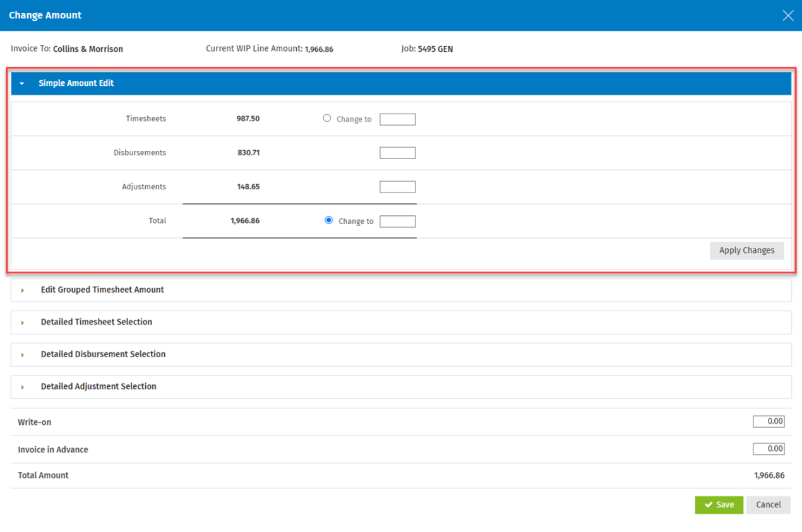Click the Adjustments amount input field
Viewport: 802px width, 532px height.
tap(397, 187)
